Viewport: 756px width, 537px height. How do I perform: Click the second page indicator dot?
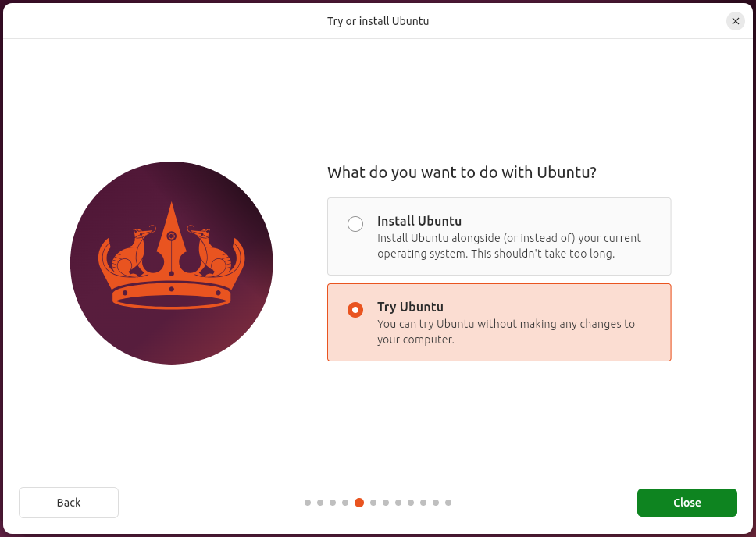[319, 503]
